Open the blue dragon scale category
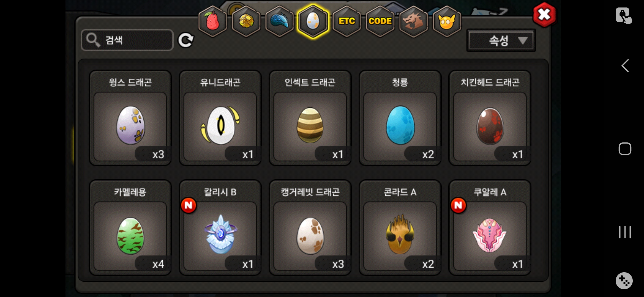The width and height of the screenshot is (644, 297). [x=279, y=21]
